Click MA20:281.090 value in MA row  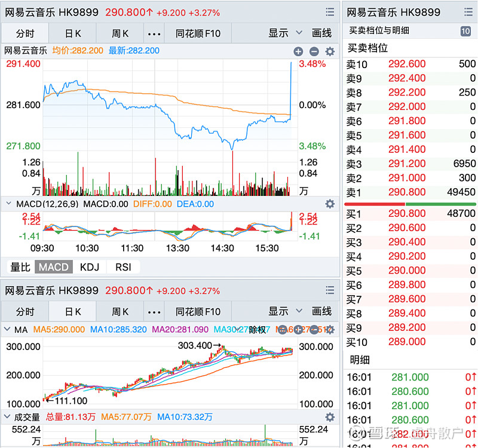coord(180,330)
